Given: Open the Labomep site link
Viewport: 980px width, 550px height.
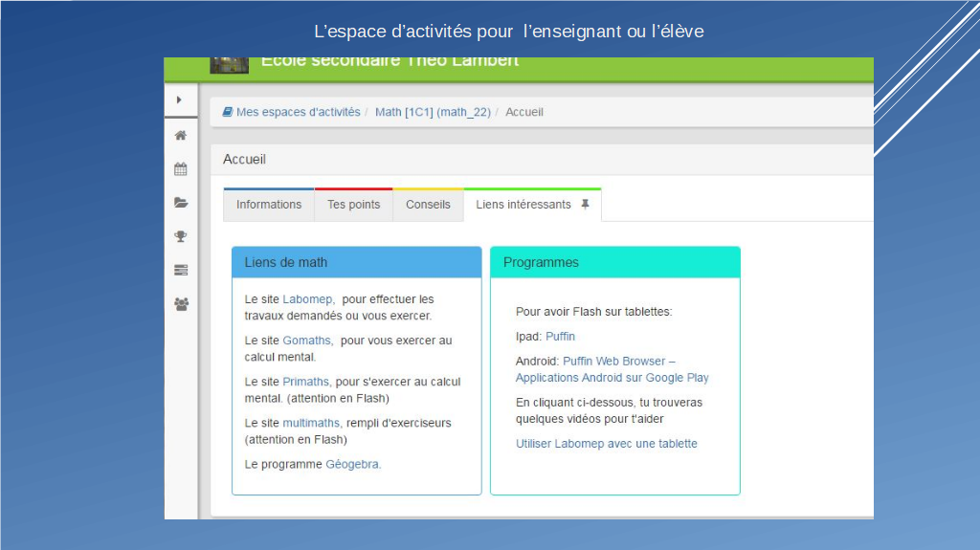Looking at the screenshot, I should [308, 299].
